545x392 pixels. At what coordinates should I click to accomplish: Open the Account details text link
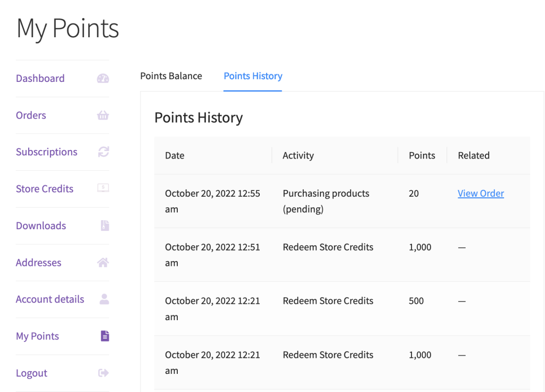50,299
